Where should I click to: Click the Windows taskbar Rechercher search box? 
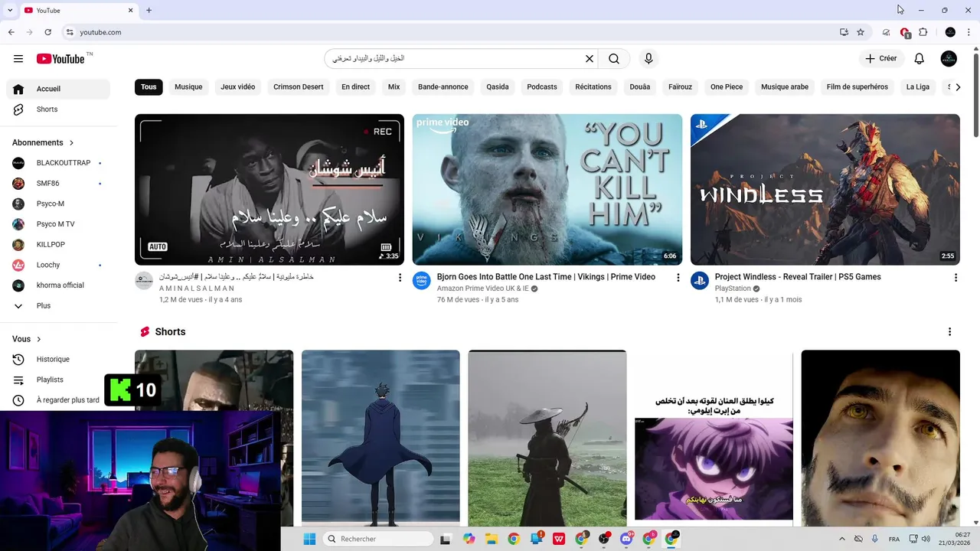click(x=378, y=539)
